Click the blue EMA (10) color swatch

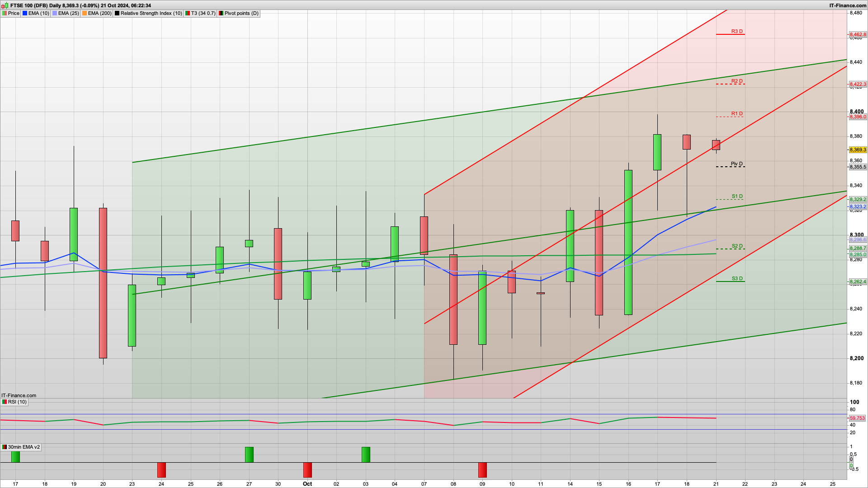(x=25, y=14)
